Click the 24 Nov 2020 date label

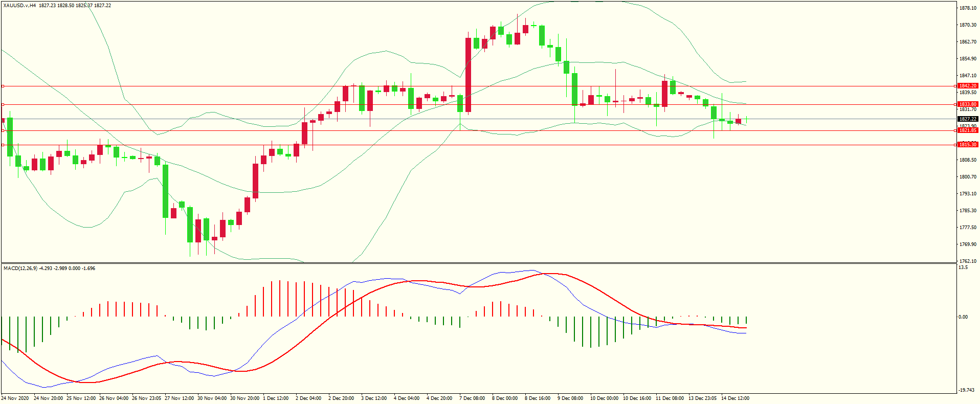click(x=15, y=398)
